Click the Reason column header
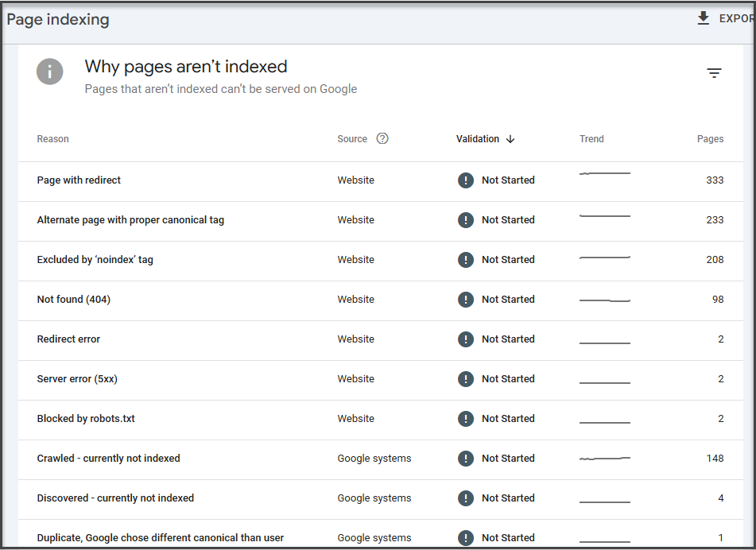This screenshot has width=756, height=550. coord(53,139)
